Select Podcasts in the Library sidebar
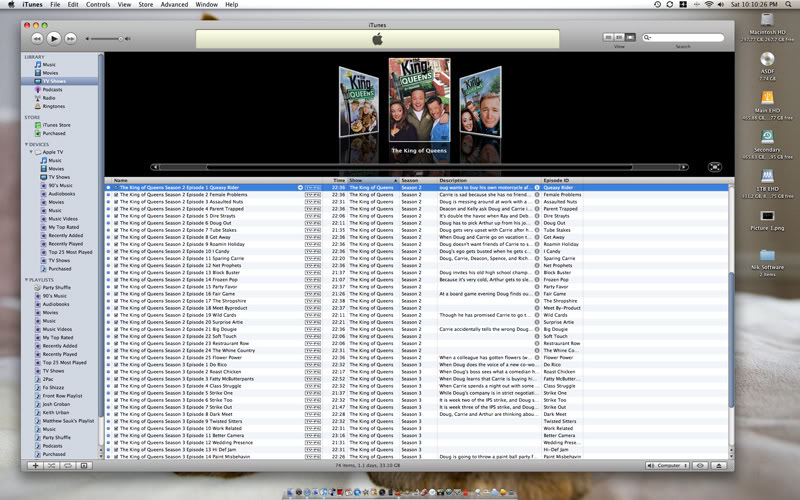Image resolution: width=800 pixels, height=500 pixels. click(x=52, y=90)
